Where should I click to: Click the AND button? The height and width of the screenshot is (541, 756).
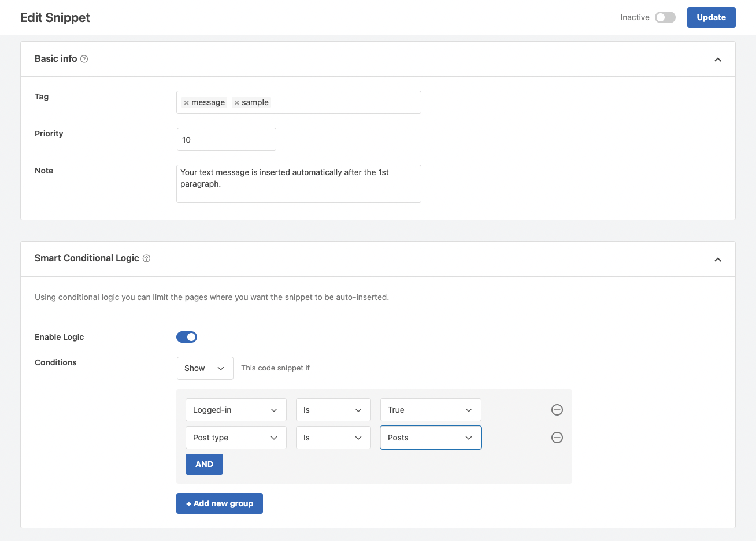click(x=204, y=464)
